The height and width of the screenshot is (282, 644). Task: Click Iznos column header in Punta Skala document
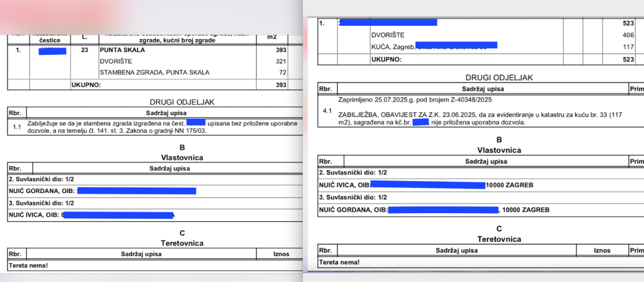pyautogui.click(x=281, y=254)
